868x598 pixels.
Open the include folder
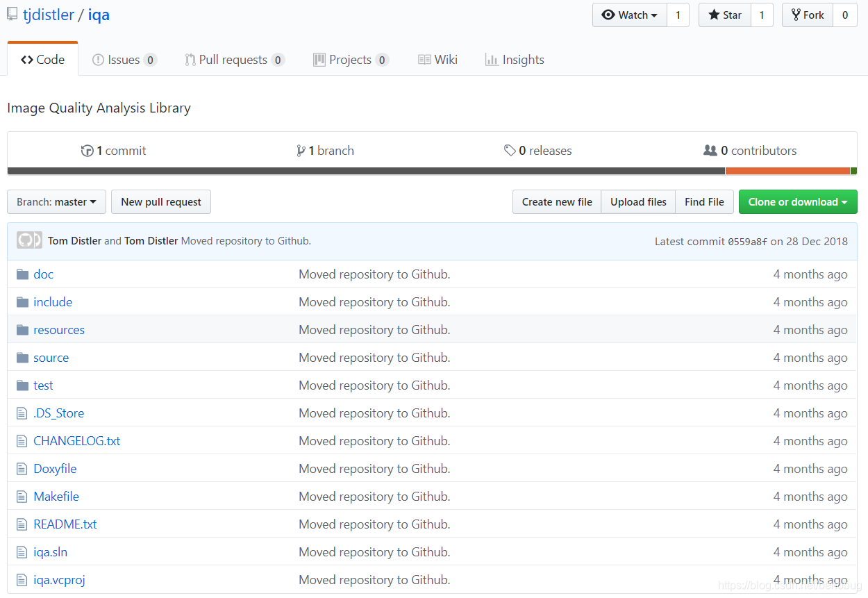(x=53, y=302)
